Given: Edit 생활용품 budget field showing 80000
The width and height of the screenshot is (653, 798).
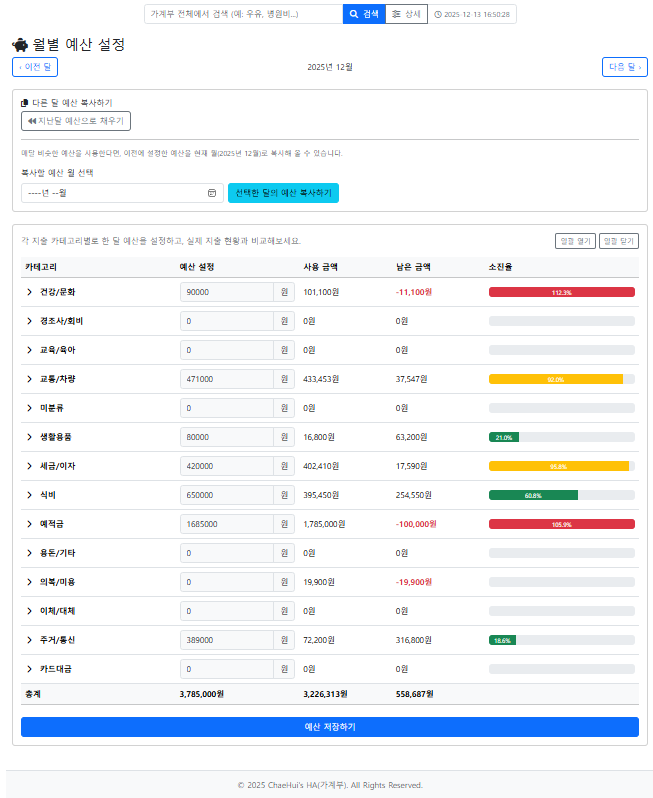Looking at the screenshot, I should pyautogui.click(x=226, y=437).
